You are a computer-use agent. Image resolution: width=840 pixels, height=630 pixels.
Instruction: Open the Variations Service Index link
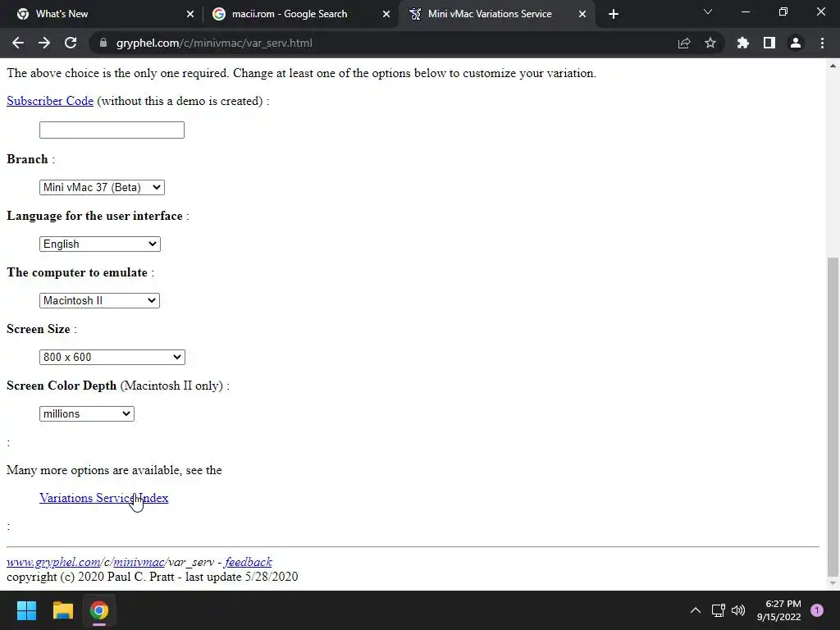click(104, 498)
